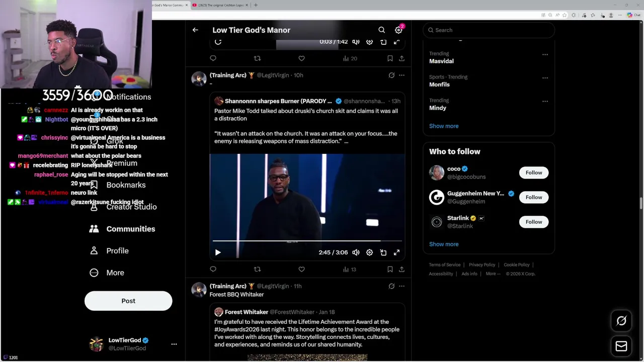Click the Post button
The image size is (644, 362).
click(128, 301)
